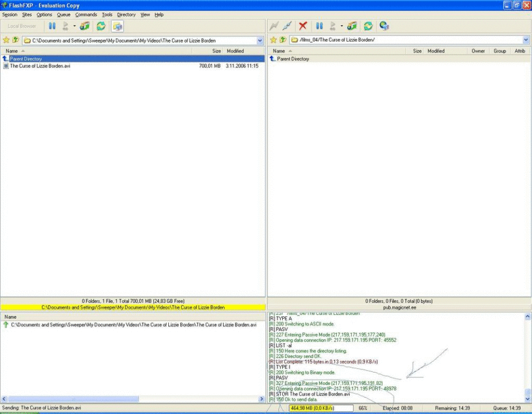
Task: Open the play button dropdown arrow in local toolbar
Action: pos(74,26)
